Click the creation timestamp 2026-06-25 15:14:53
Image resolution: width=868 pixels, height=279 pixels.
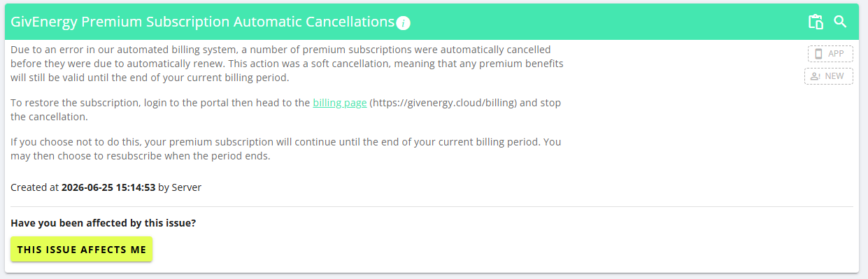click(x=108, y=187)
